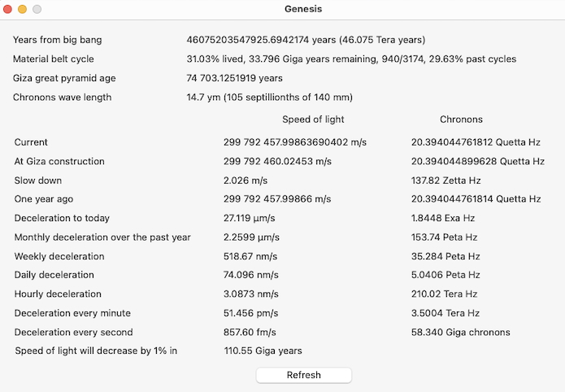Click the Chronons column header

coord(461,120)
